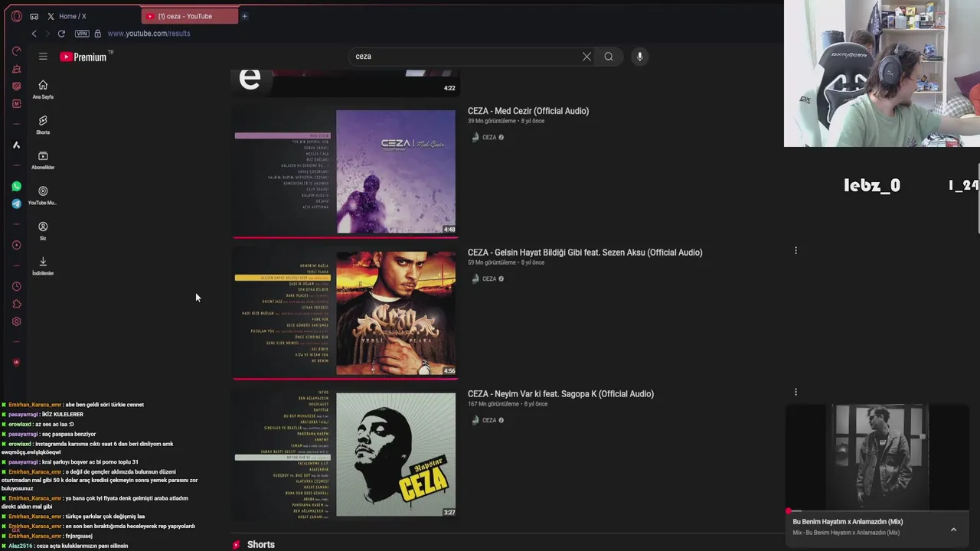Open Aria AI icon in sidebar
Screen dimensions: 980x551
16,145
